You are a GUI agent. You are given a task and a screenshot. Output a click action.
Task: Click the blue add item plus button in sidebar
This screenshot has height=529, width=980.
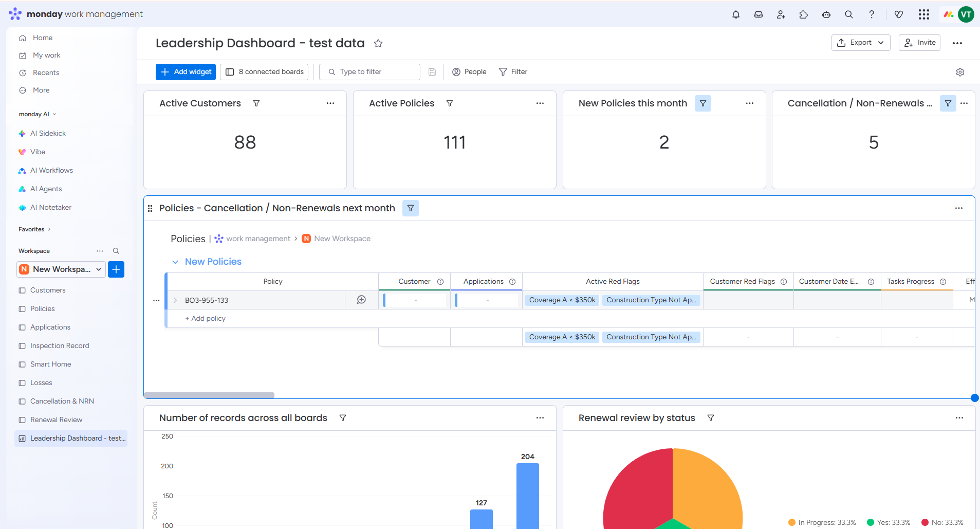(116, 269)
